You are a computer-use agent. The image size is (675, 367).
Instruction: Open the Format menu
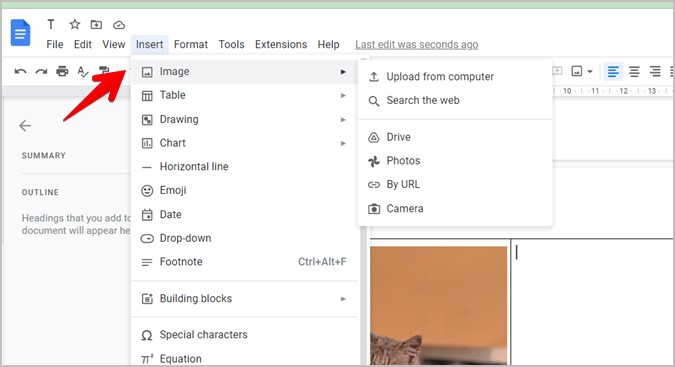(x=191, y=44)
